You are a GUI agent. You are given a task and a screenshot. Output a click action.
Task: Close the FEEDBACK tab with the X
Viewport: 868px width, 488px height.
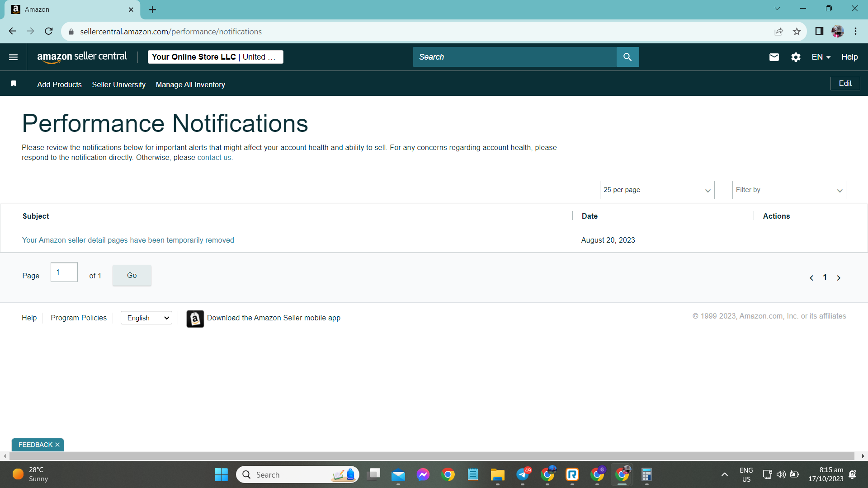point(57,445)
